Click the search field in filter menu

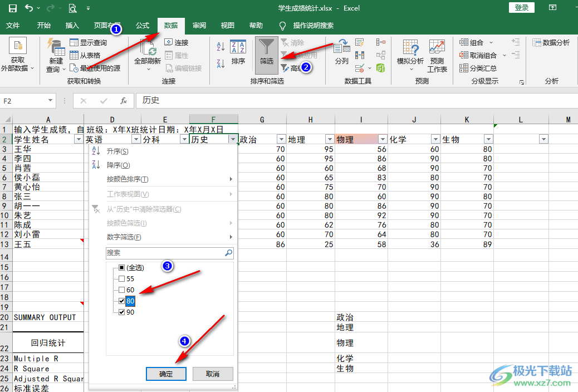click(165, 253)
